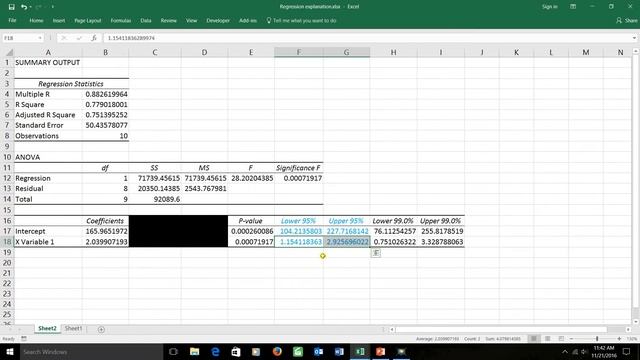Screen dimensions: 640x360
Task: Switch to the Sheet1 tab
Action: tap(73, 328)
